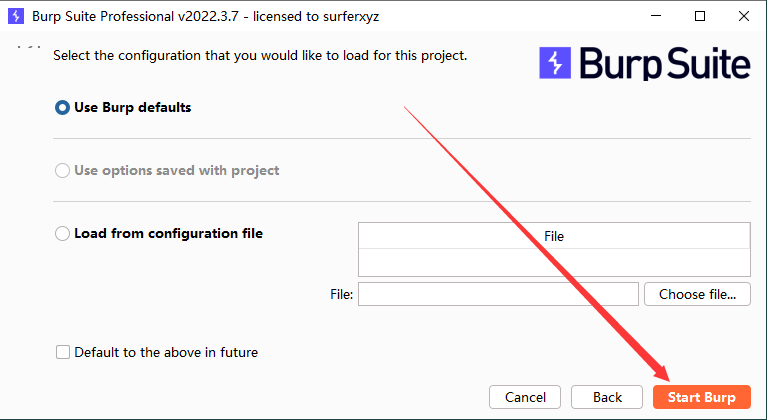Close the Burp Suite dialog window
The height and width of the screenshot is (420, 767).
pyautogui.click(x=745, y=16)
